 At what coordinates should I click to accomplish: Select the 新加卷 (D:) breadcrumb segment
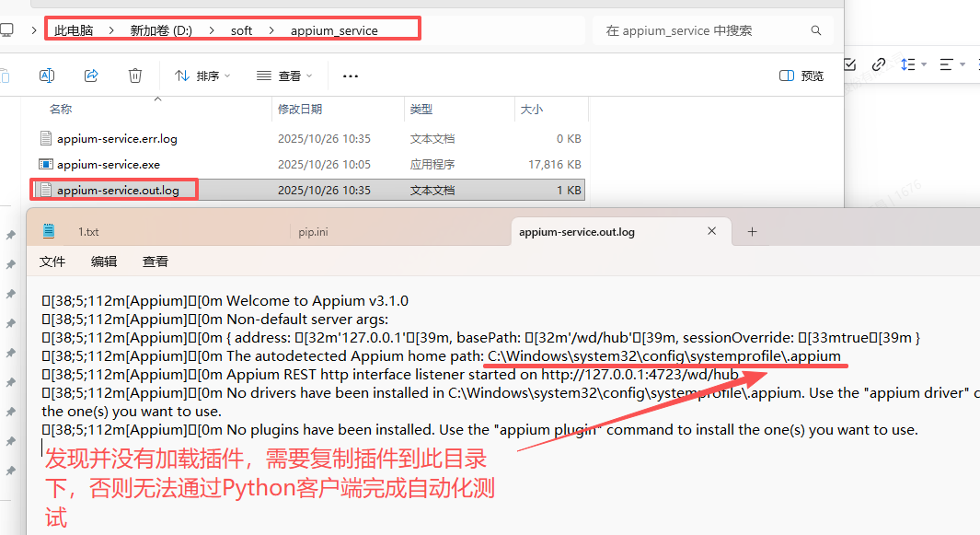click(x=161, y=30)
